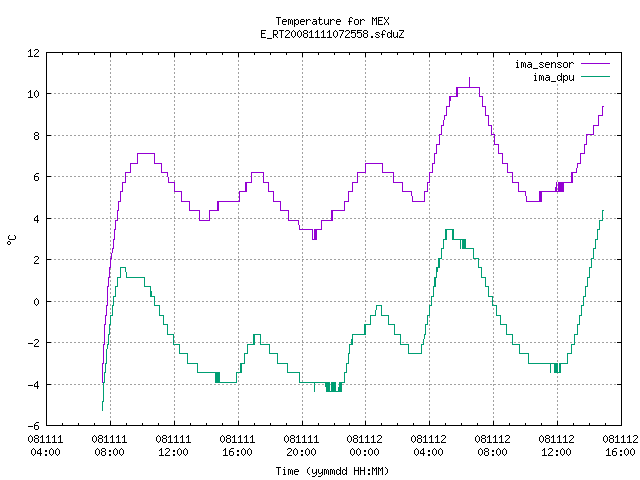The height and width of the screenshot is (480, 640).
Task: Click the x-axis label 081112 12:00
Action: click(556, 445)
